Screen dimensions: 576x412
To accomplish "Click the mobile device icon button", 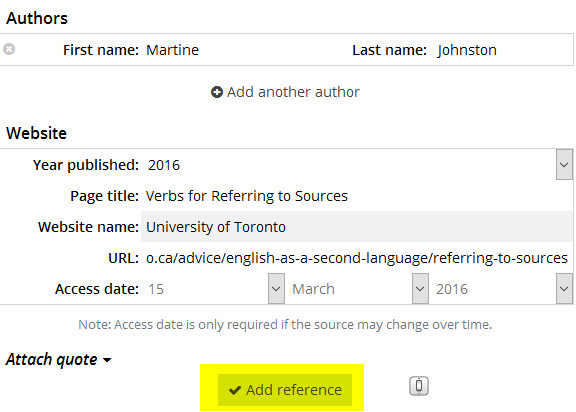I will click(x=419, y=386).
